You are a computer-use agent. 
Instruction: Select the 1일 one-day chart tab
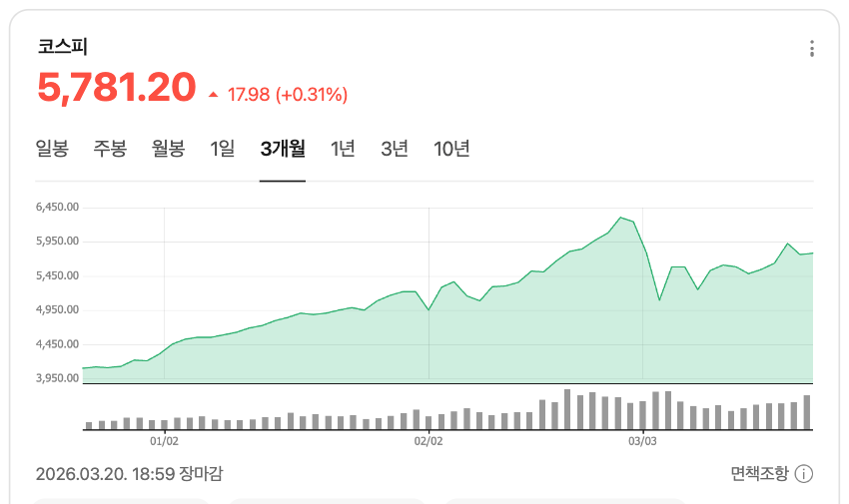click(x=223, y=148)
